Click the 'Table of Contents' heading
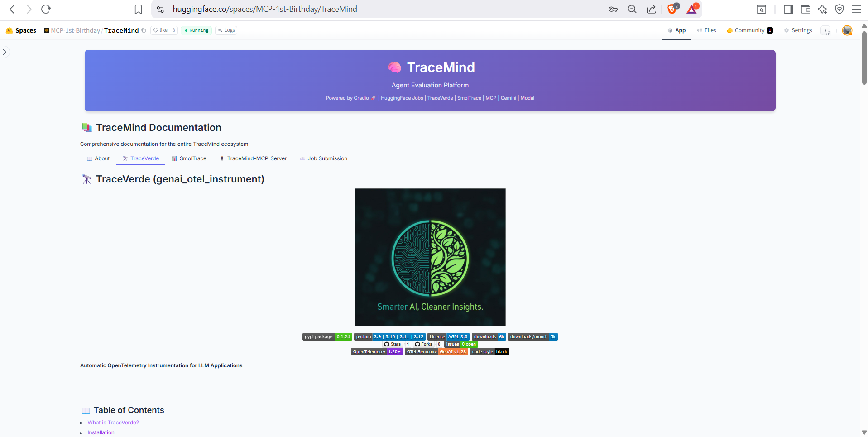 (129, 410)
